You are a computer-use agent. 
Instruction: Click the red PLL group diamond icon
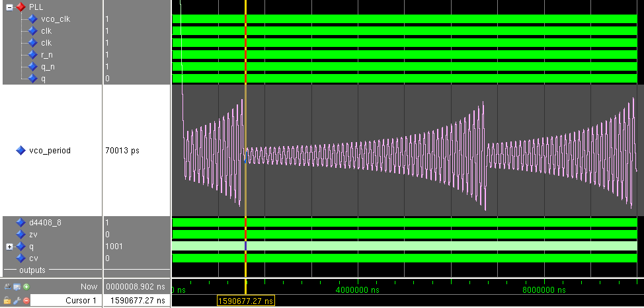[x=20, y=7]
